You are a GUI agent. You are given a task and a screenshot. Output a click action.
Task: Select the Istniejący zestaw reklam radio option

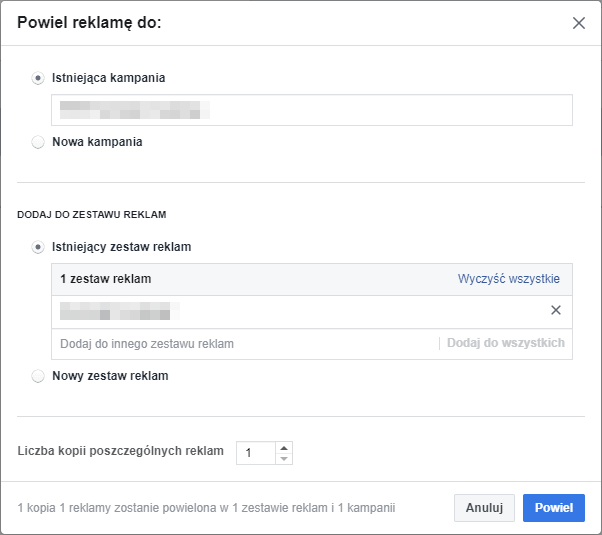(38, 247)
